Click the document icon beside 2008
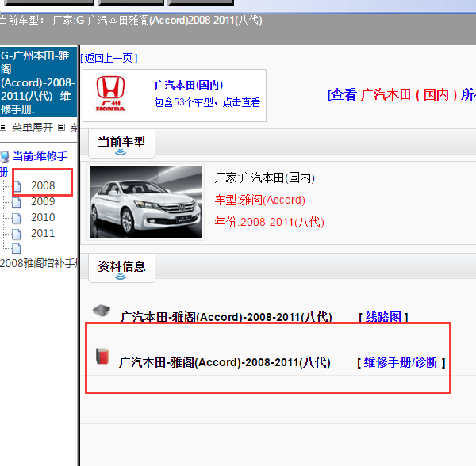Viewport: 476px width, 466px height. 17,186
